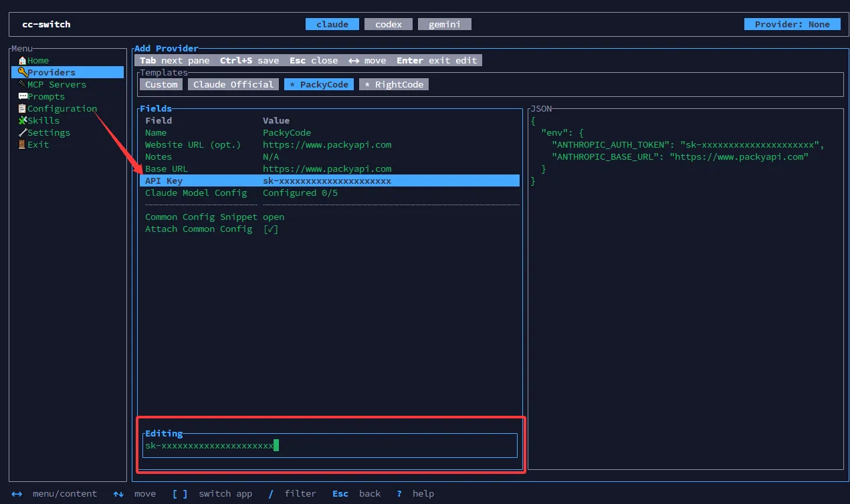Click the MCP Servers icon
Image resolution: width=850 pixels, height=504 pixels.
(x=22, y=84)
